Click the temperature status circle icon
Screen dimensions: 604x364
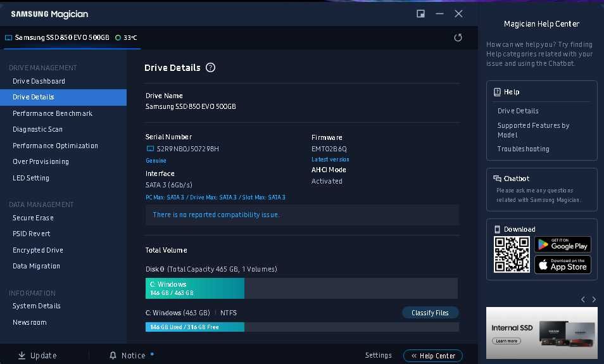coord(118,37)
